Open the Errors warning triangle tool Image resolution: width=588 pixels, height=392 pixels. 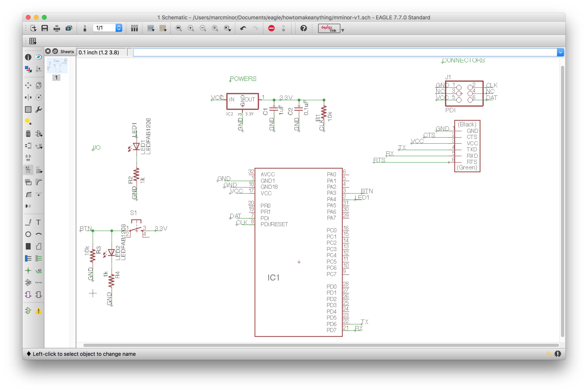coord(38,311)
